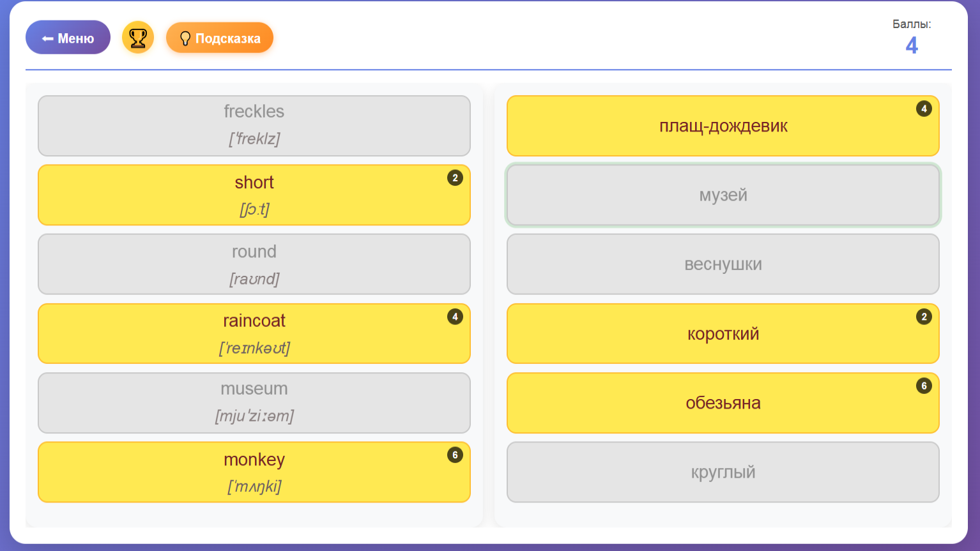Click the Подсказка hint button
Screen dimensions: 980x551
coord(219,38)
